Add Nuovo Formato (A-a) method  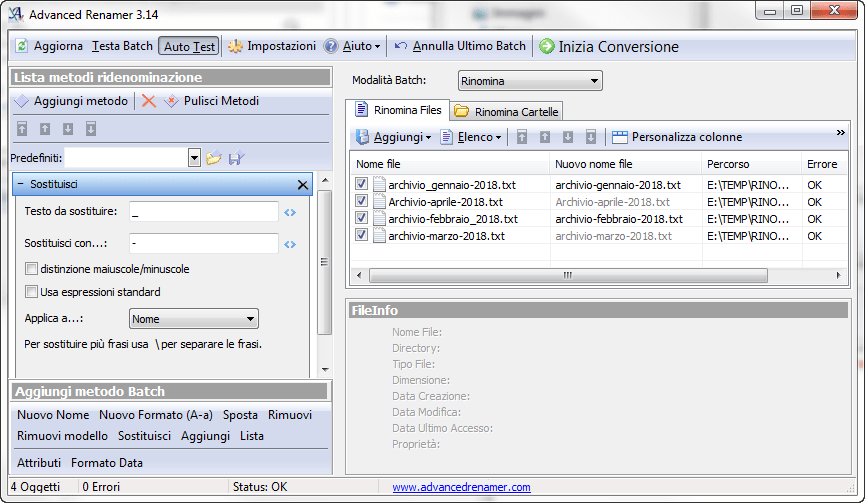156,415
